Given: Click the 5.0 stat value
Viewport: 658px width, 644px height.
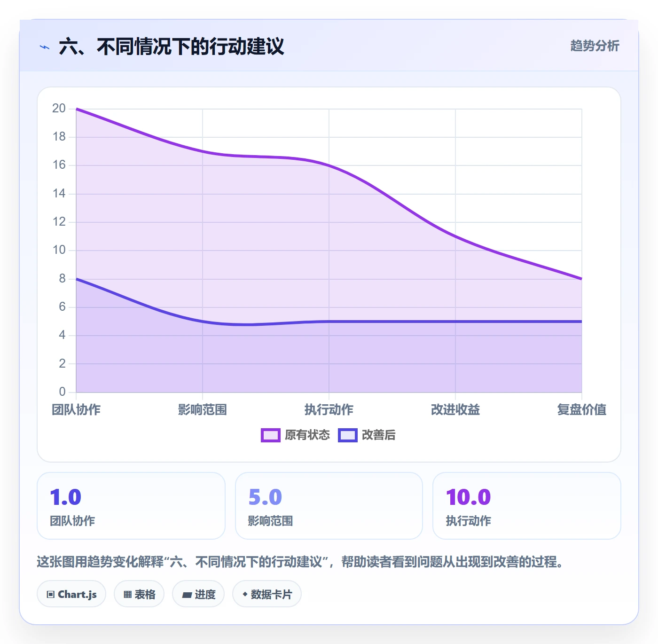Looking at the screenshot, I should [x=265, y=497].
